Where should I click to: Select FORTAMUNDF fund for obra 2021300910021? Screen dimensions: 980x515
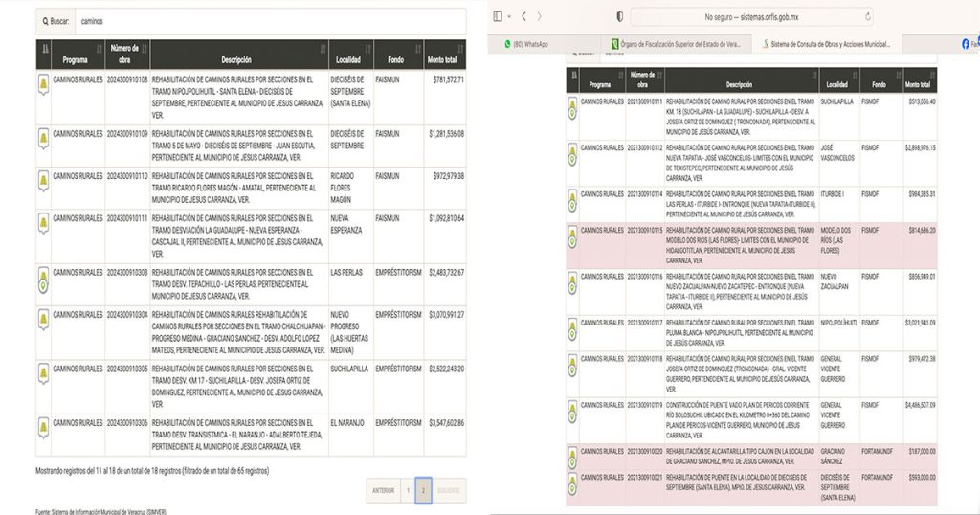(x=877, y=478)
